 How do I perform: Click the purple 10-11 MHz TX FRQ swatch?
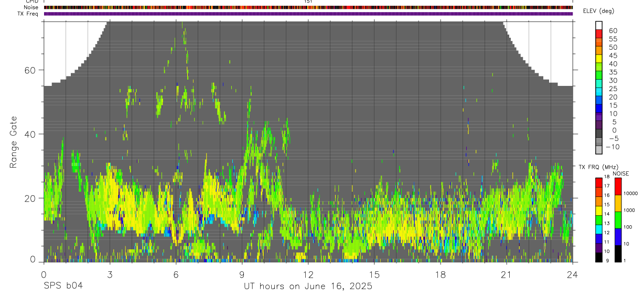tap(599, 247)
